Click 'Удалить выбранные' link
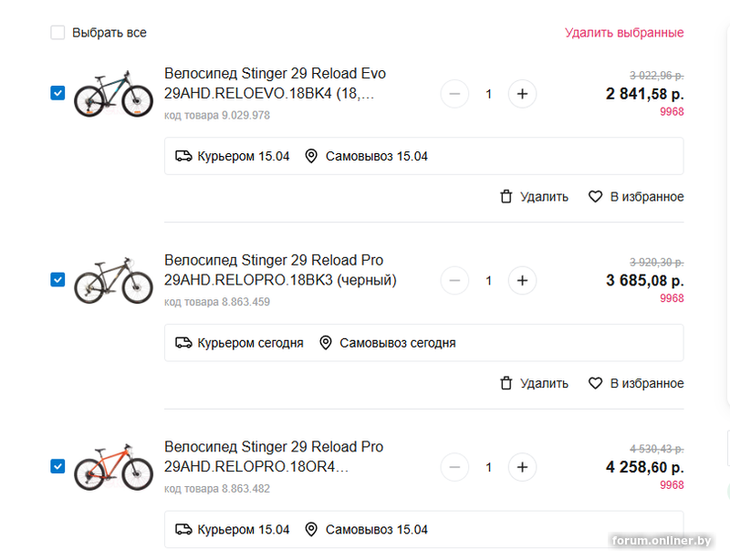 point(623,33)
